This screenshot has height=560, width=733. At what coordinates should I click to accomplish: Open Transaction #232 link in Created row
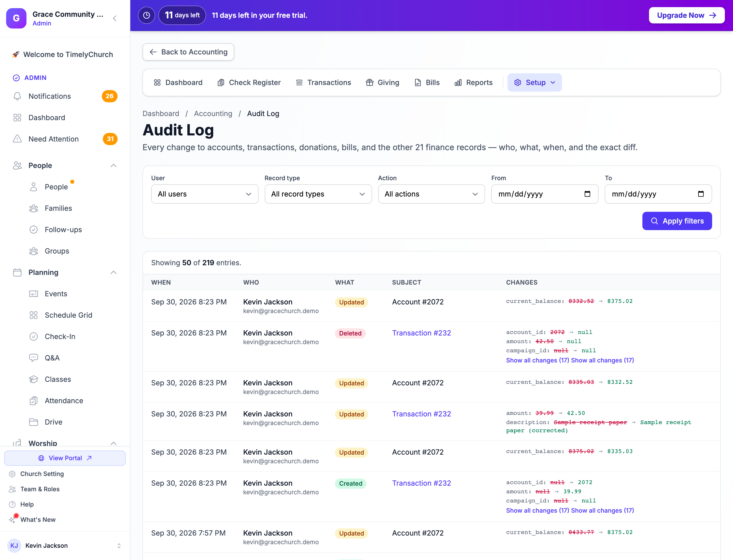[x=421, y=483]
